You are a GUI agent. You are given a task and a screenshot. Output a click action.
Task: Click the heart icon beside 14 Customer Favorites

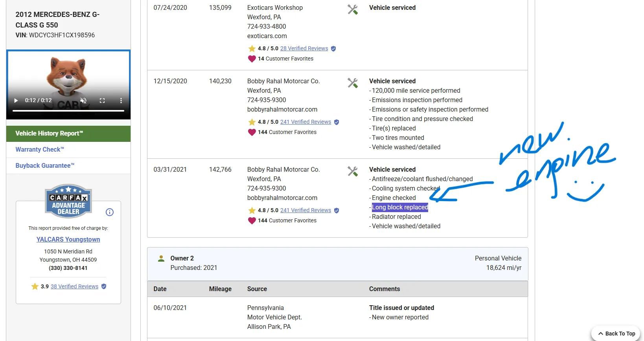click(252, 59)
